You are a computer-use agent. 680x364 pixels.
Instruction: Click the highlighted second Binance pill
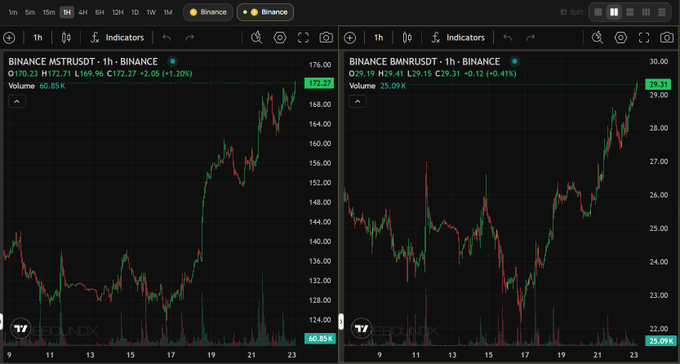[x=265, y=12]
